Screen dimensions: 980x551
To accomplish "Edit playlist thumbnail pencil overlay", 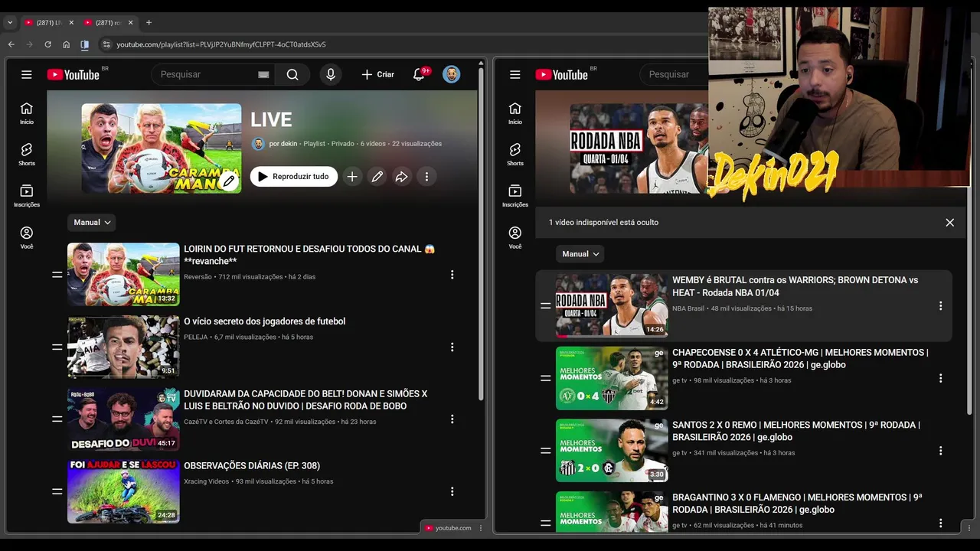I will coord(228,181).
